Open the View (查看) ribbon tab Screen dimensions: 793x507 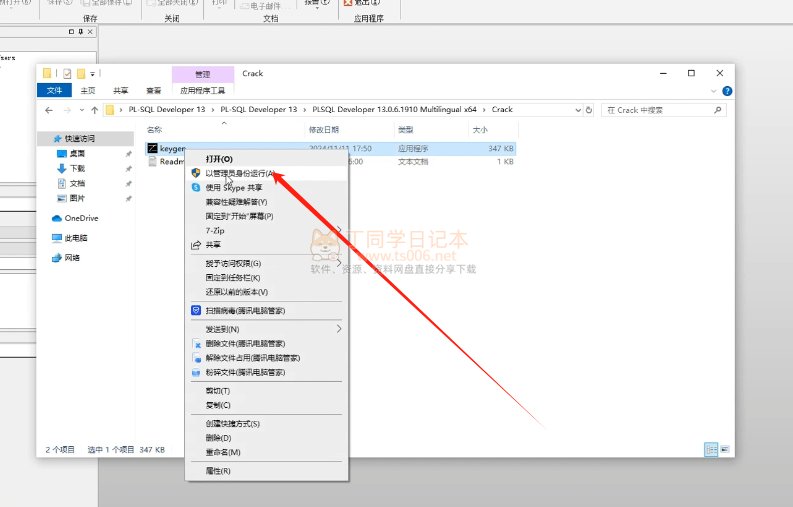point(153,91)
